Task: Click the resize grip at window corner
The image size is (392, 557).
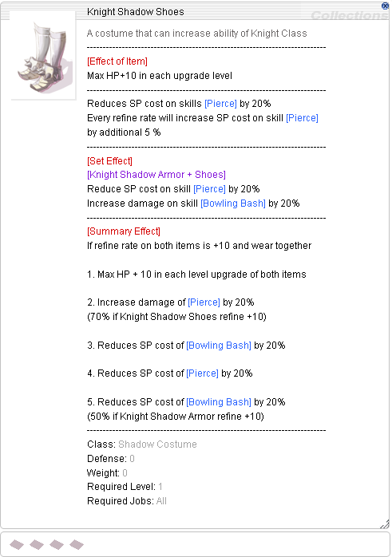Action: click(x=384, y=523)
